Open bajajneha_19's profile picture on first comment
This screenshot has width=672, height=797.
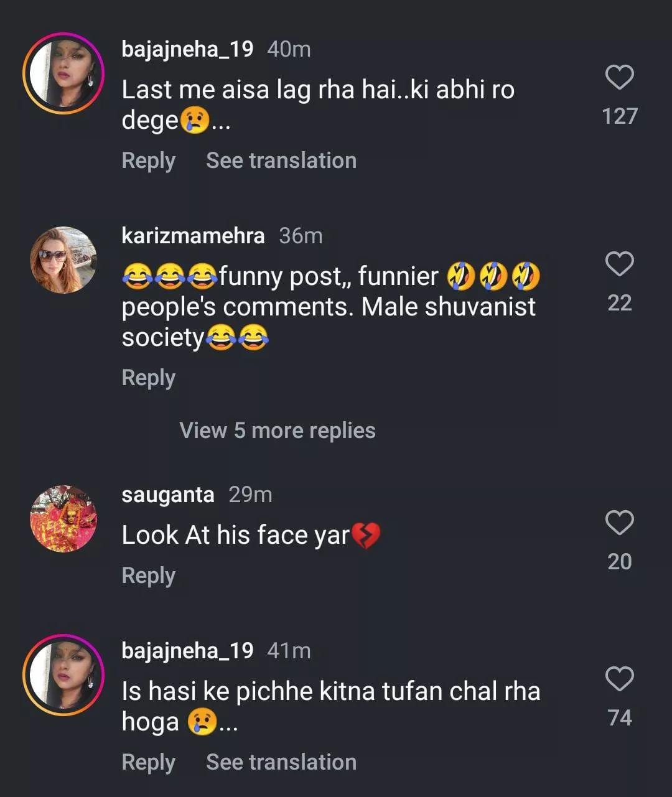tap(63, 73)
